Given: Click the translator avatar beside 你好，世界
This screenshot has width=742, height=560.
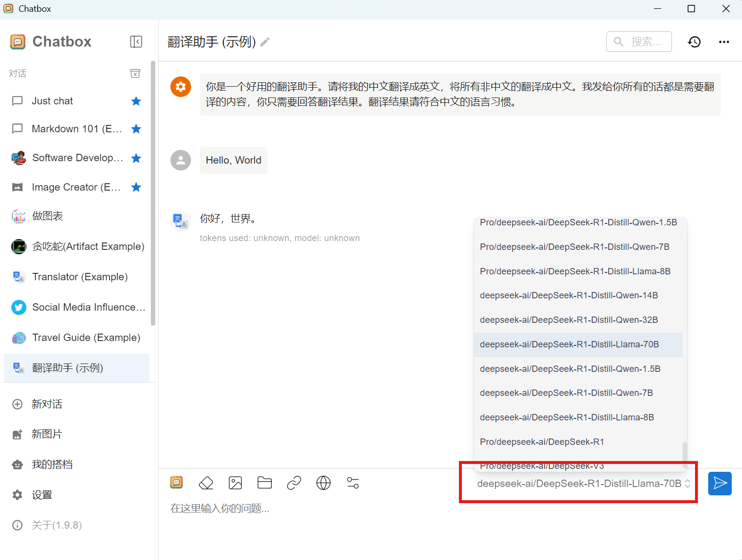Looking at the screenshot, I should (181, 221).
